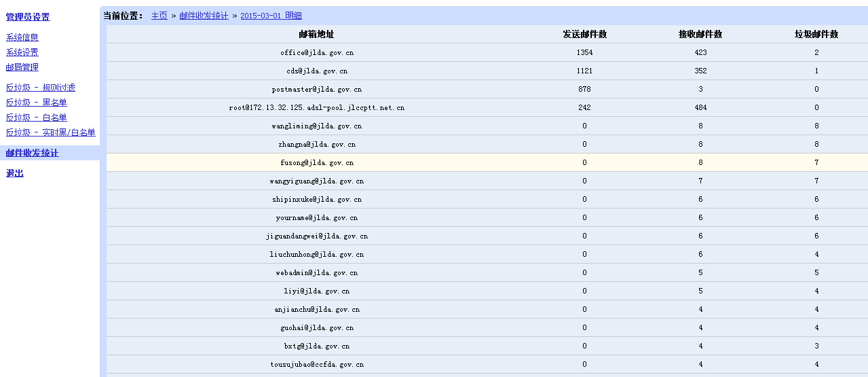Screen dimensions: 868x377
Task: Open 邮局管理 in the sidebar
Action: point(22,67)
